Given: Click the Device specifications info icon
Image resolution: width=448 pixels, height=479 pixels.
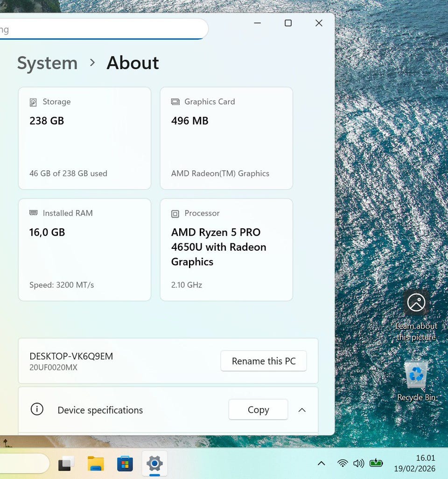Looking at the screenshot, I should pyautogui.click(x=37, y=409).
